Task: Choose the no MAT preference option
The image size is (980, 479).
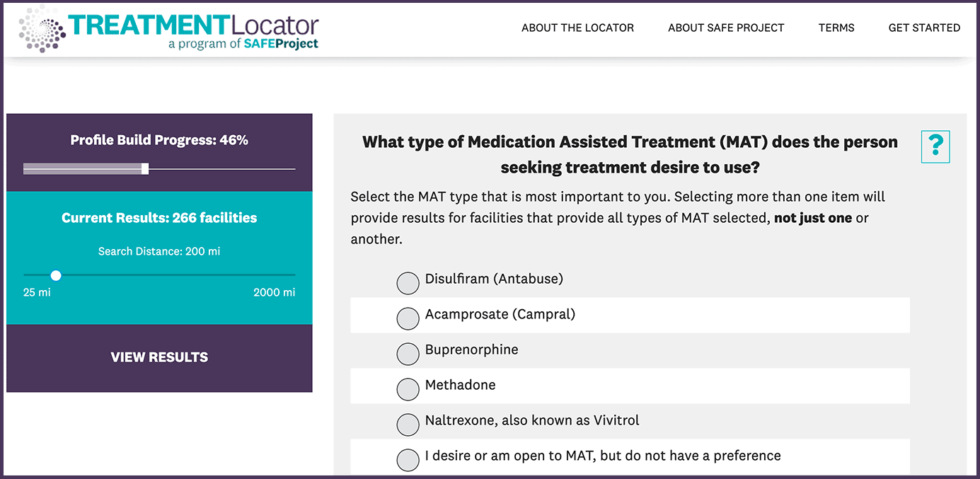Action: (408, 460)
